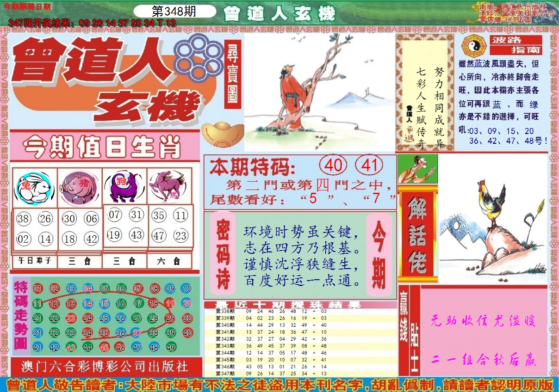Pick number 26 under the rabbit
The image size is (559, 392).
click(x=45, y=219)
